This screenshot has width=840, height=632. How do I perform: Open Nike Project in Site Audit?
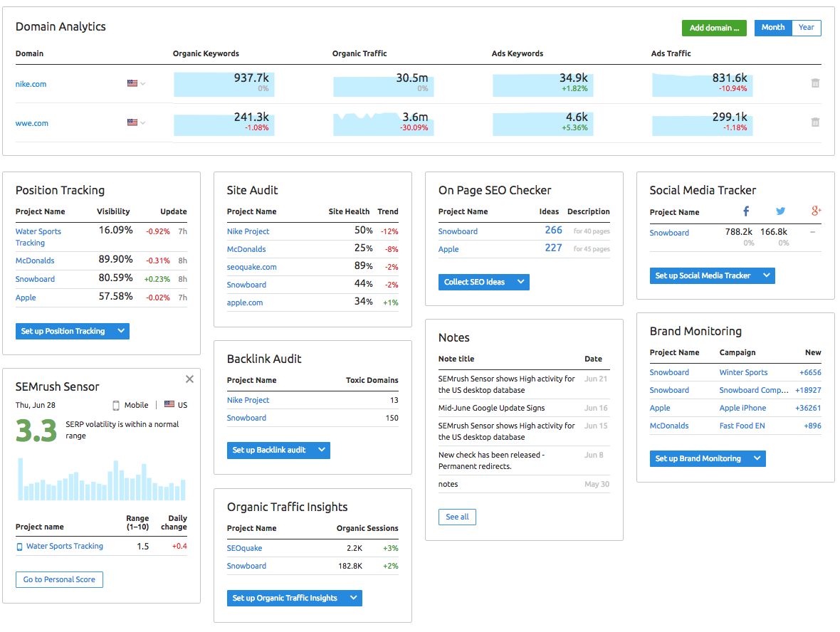(248, 231)
